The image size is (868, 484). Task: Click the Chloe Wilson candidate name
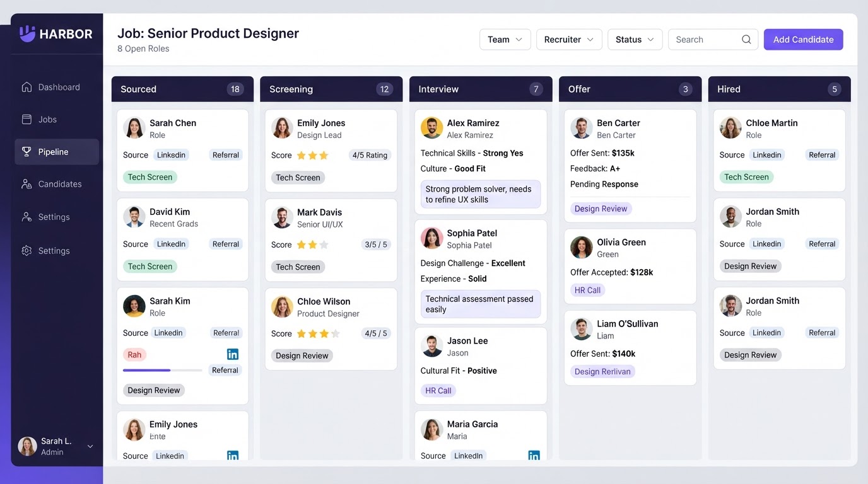coord(324,301)
